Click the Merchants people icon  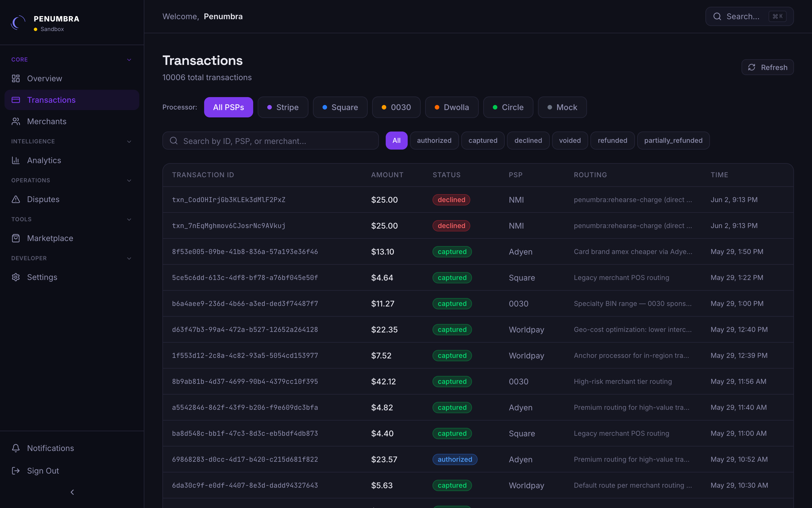coord(16,121)
